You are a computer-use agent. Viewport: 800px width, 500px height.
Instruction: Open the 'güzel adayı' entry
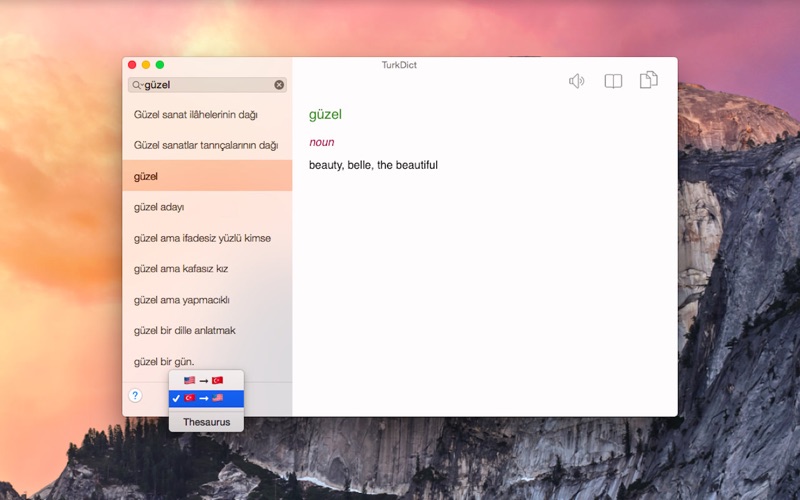(207, 207)
